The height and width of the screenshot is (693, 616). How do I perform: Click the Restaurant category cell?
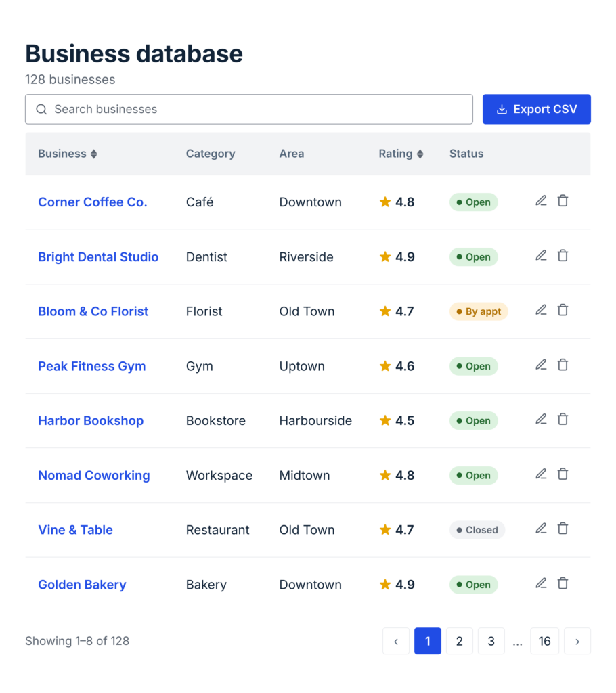tap(217, 529)
